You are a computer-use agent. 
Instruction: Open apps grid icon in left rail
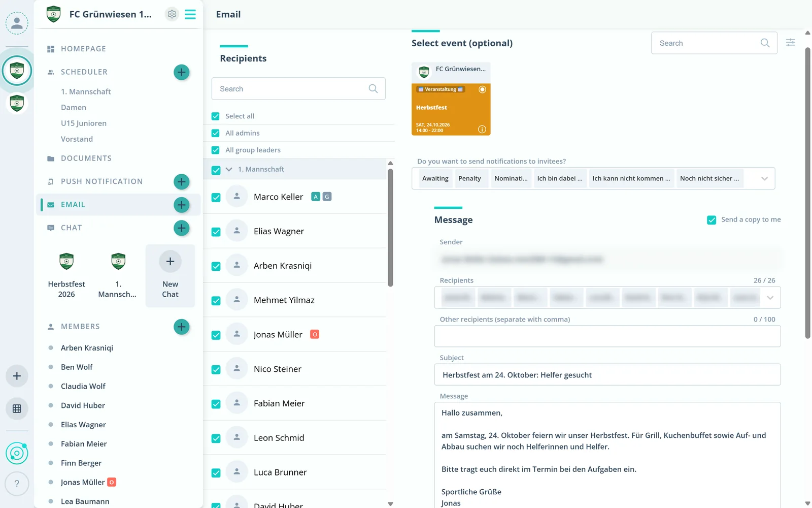click(x=17, y=408)
